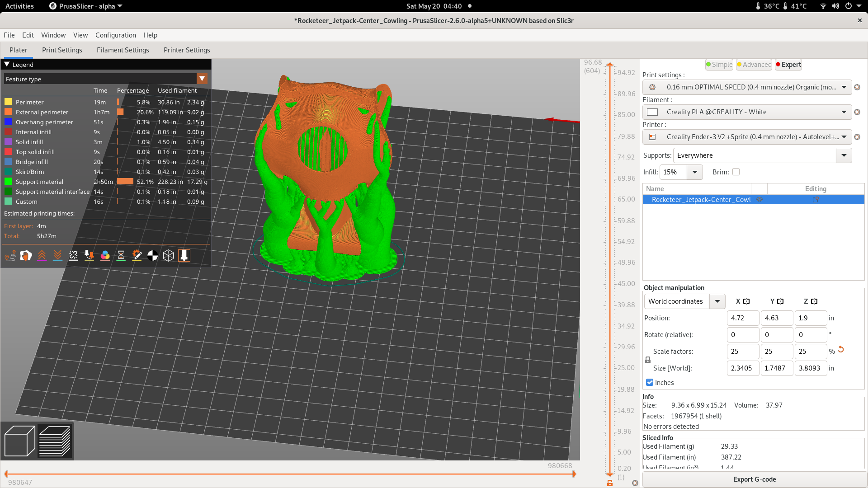Click the Scale factors Z input field
Image resolution: width=868 pixels, height=488 pixels.
(x=811, y=352)
